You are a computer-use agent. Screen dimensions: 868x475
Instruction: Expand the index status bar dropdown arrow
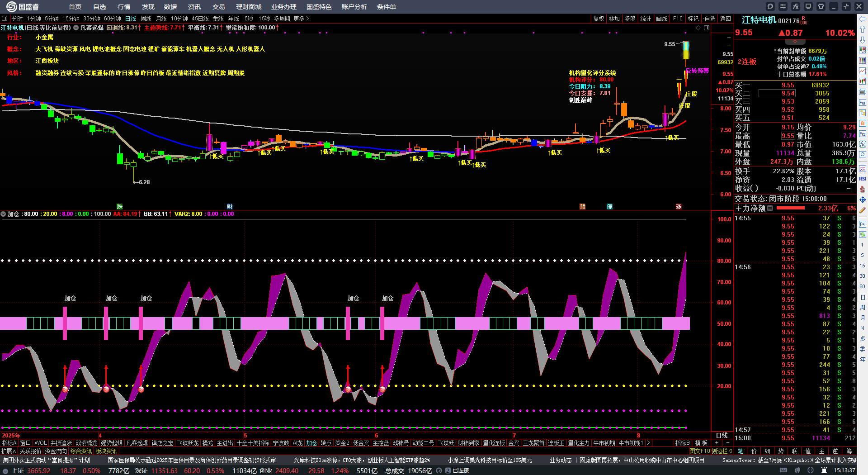tap(5, 470)
